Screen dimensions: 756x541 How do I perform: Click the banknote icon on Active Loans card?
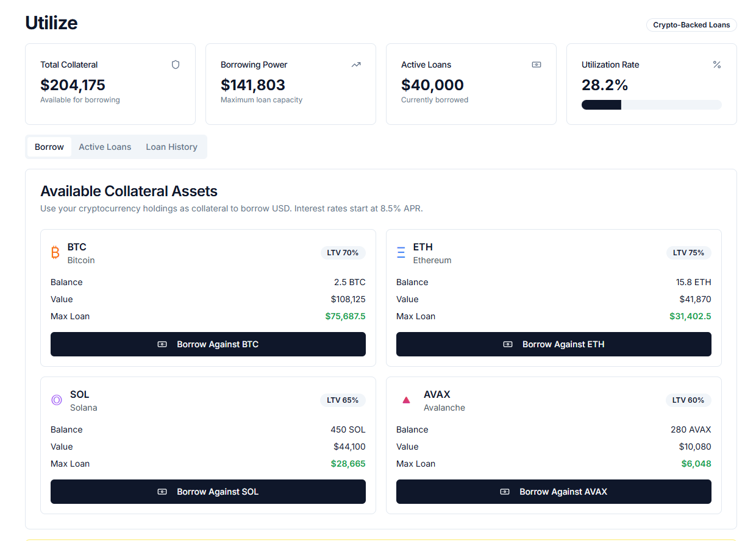click(x=537, y=65)
